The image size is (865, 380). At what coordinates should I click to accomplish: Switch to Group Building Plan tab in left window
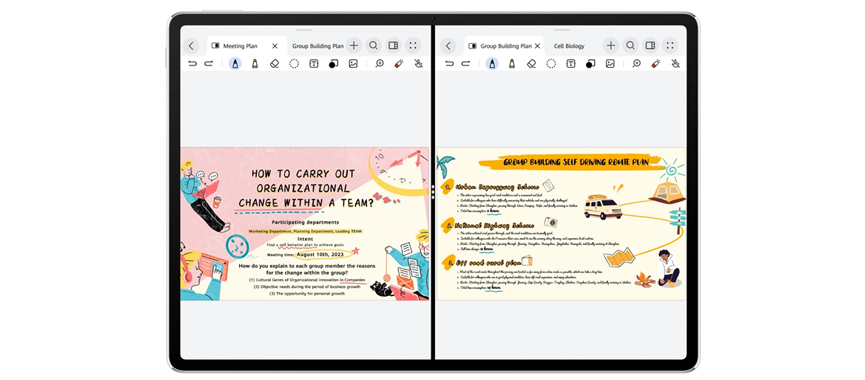(318, 46)
